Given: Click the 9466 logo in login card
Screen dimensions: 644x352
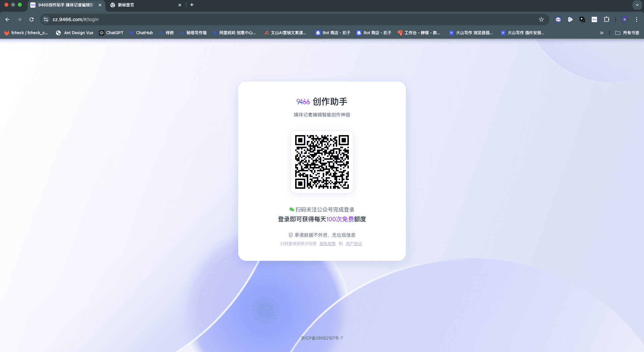Looking at the screenshot, I should 303,102.
